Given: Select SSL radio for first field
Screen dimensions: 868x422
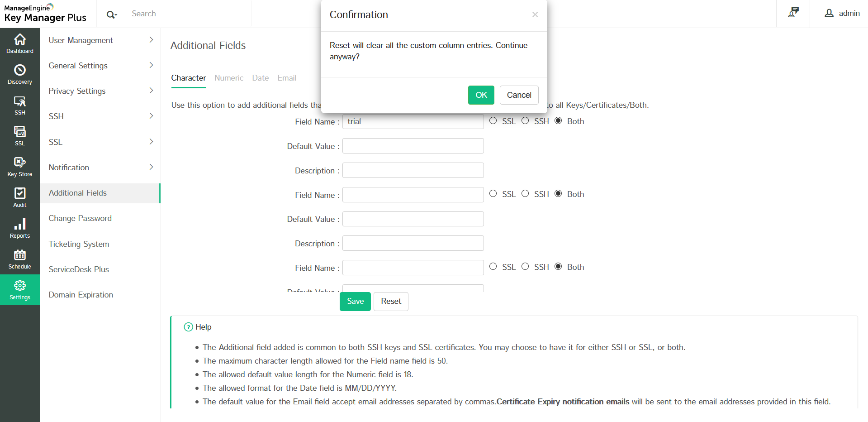Looking at the screenshot, I should (x=493, y=121).
